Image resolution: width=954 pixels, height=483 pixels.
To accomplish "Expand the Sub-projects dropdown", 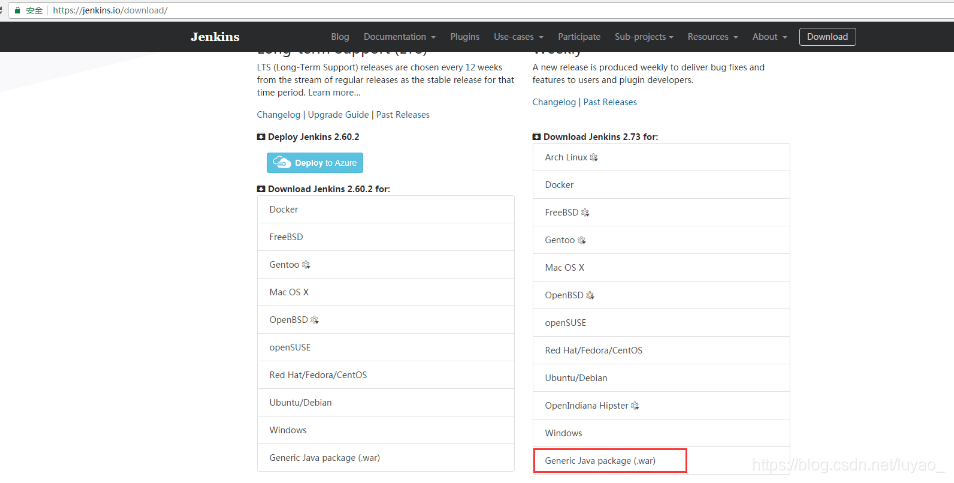I will [644, 36].
